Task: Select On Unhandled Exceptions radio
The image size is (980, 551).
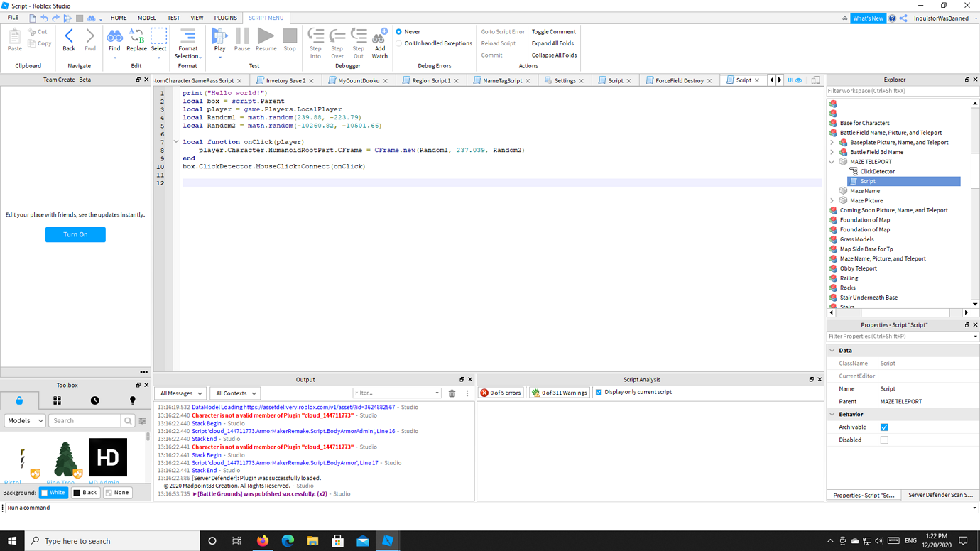Action: point(398,43)
